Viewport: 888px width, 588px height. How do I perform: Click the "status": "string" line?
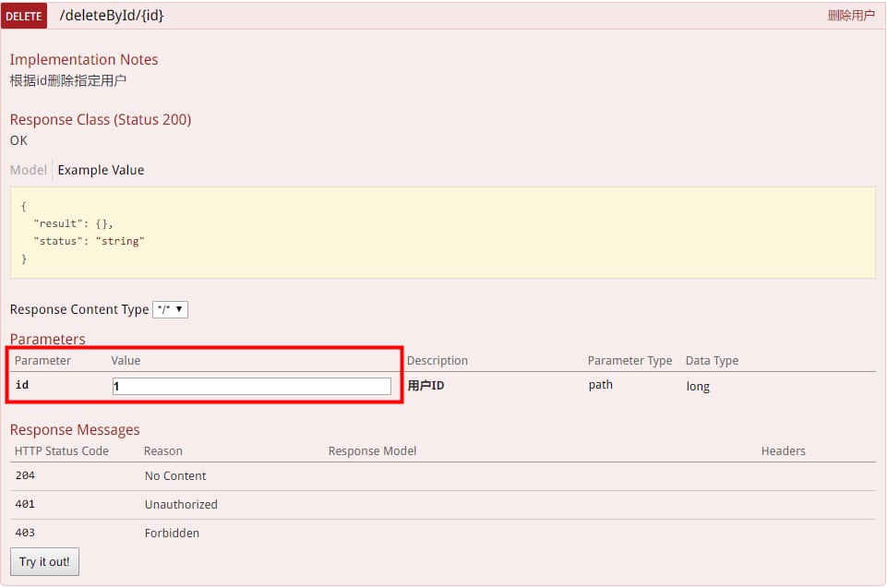coord(89,241)
